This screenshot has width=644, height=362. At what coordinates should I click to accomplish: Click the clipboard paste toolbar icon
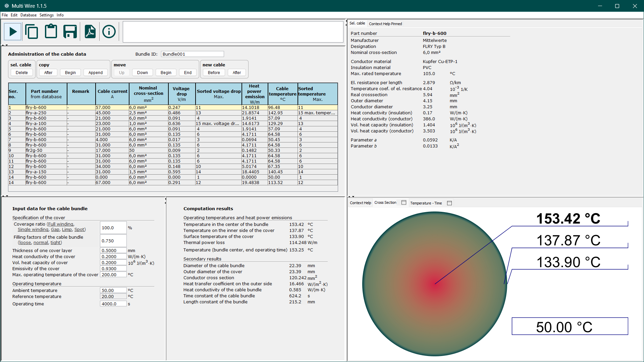pos(51,32)
